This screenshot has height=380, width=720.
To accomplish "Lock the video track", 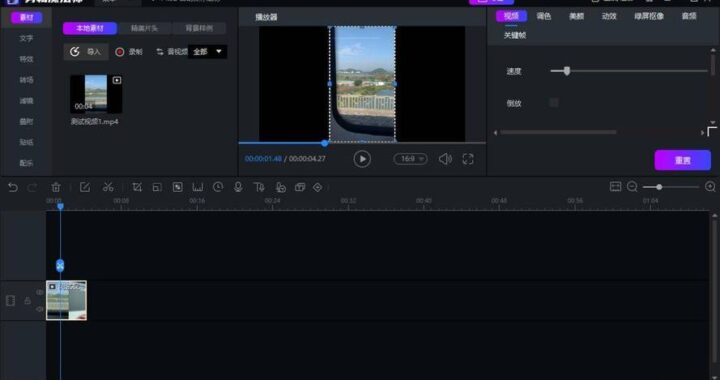I will 28,301.
